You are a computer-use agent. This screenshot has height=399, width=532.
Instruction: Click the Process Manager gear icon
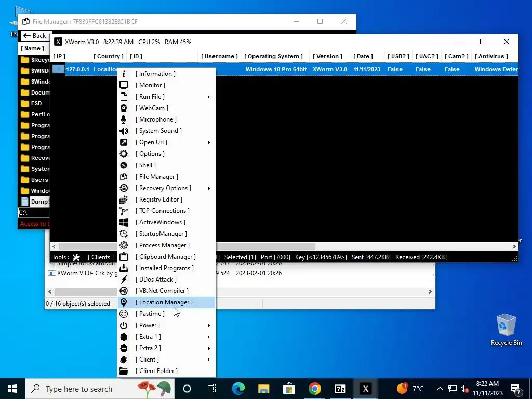[x=124, y=245]
